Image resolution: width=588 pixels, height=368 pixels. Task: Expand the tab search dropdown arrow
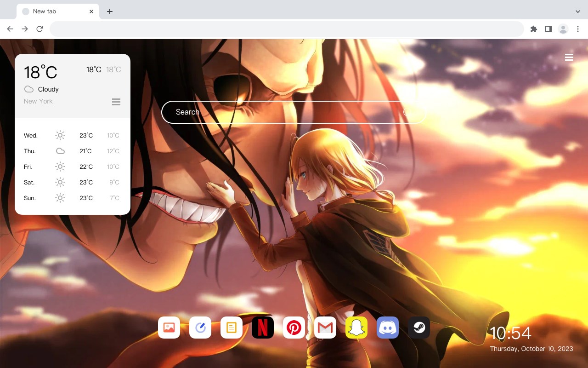tap(578, 11)
